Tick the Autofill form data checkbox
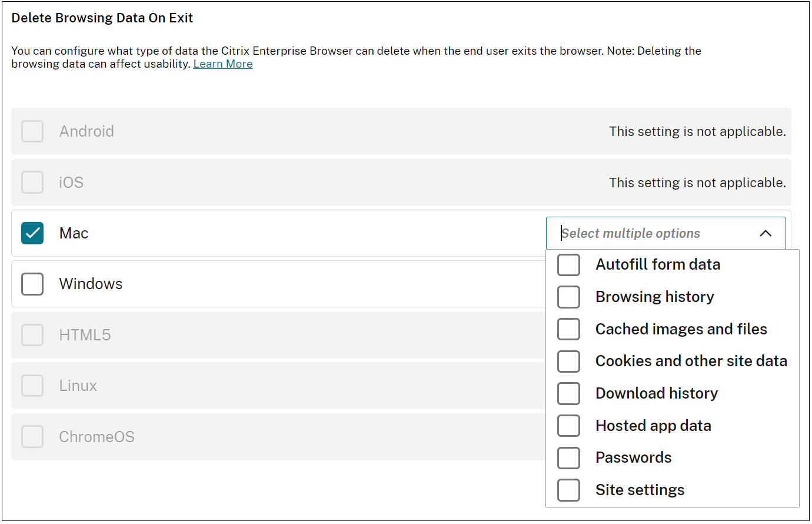This screenshot has height=524, width=812. pos(568,265)
